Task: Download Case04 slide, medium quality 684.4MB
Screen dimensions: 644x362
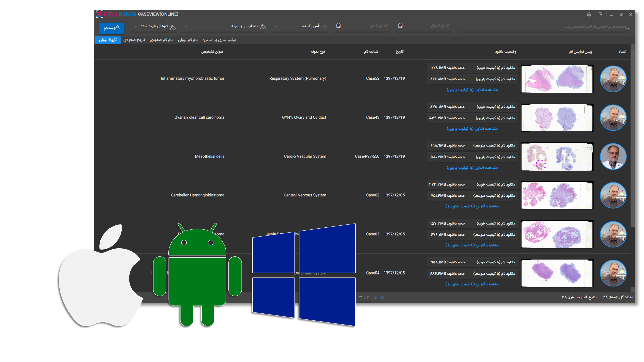Action: pos(472,274)
